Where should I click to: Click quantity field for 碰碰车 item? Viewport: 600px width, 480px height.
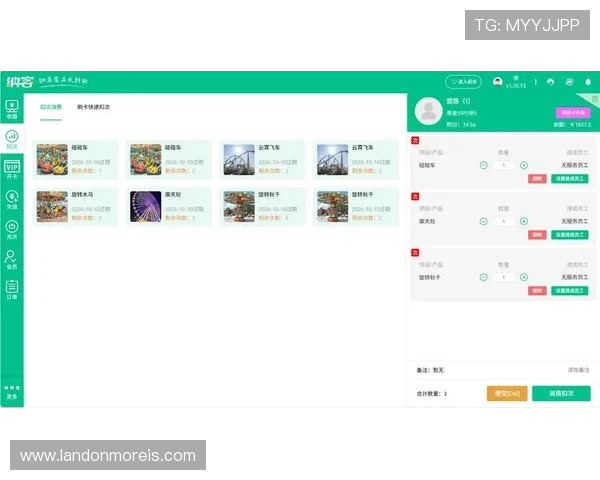tap(504, 165)
